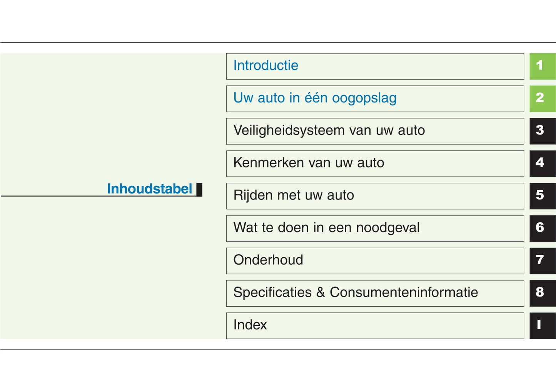
Task: Select the chapter 4 number tab
Action: click(x=542, y=163)
